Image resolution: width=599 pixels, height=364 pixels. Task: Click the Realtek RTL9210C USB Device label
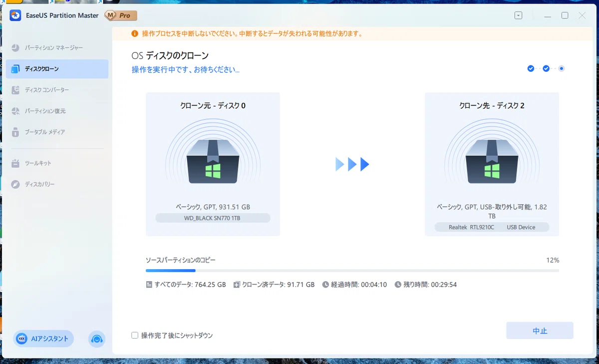[492, 227]
